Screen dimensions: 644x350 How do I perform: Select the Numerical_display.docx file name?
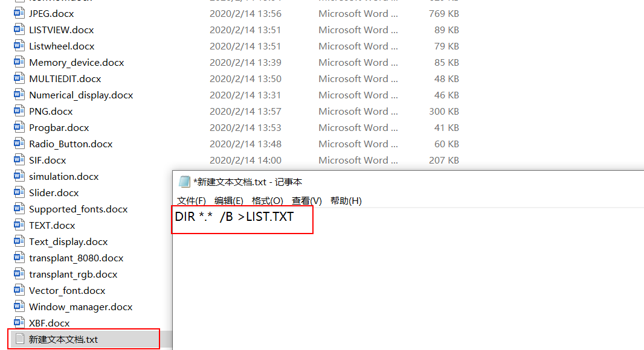81,95
